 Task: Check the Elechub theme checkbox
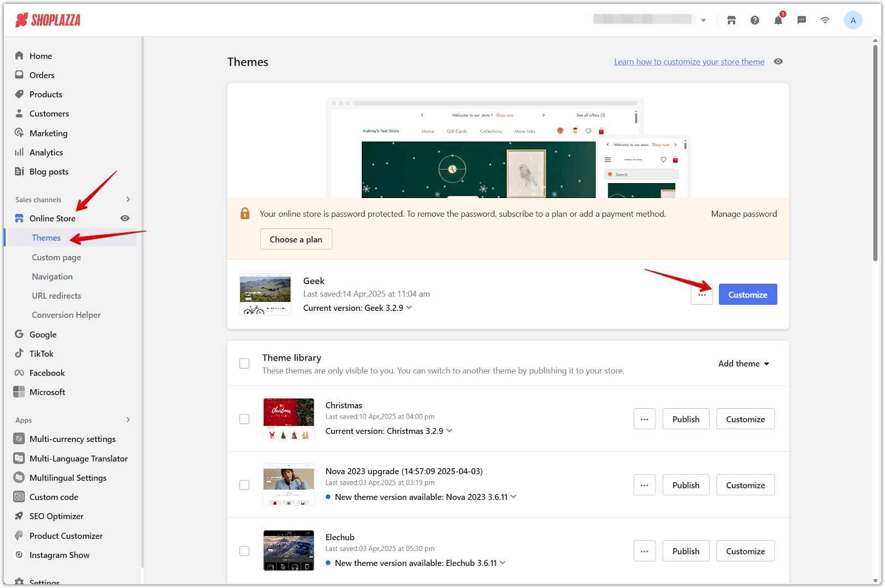244,551
